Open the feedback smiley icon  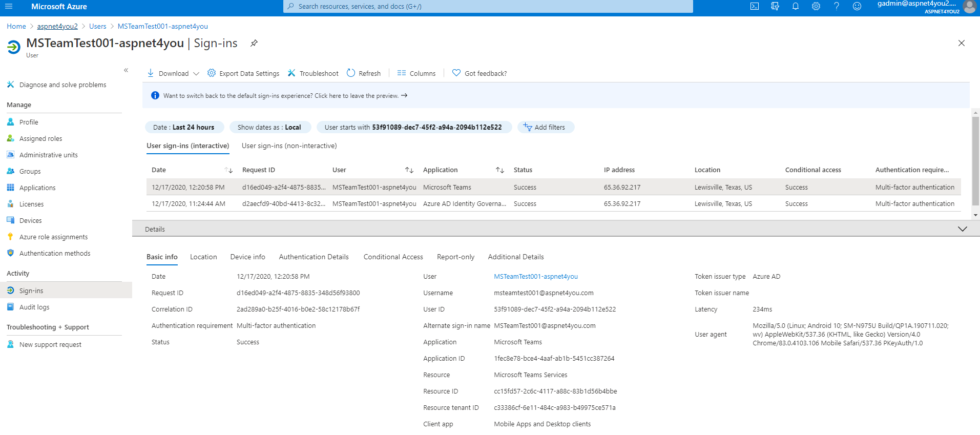click(x=857, y=7)
